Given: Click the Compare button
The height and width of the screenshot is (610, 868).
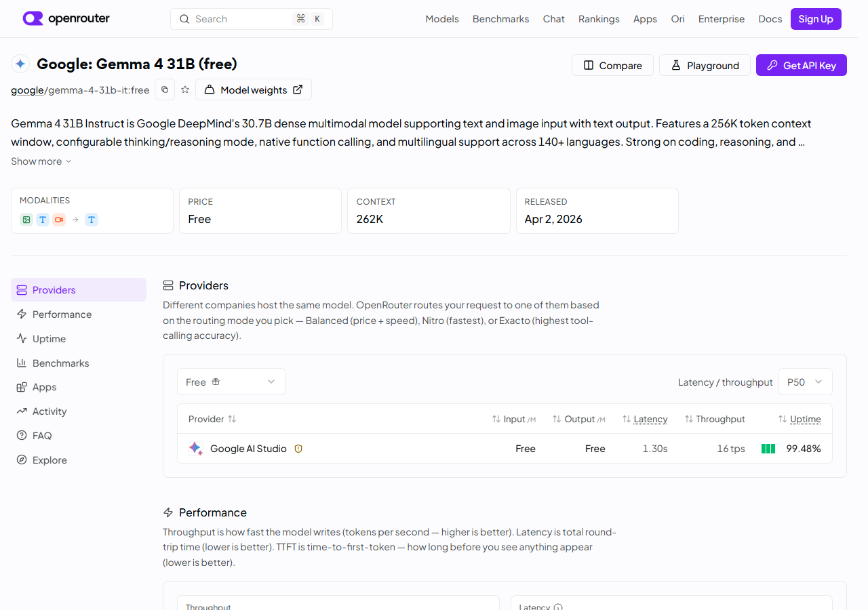Looking at the screenshot, I should [612, 65].
